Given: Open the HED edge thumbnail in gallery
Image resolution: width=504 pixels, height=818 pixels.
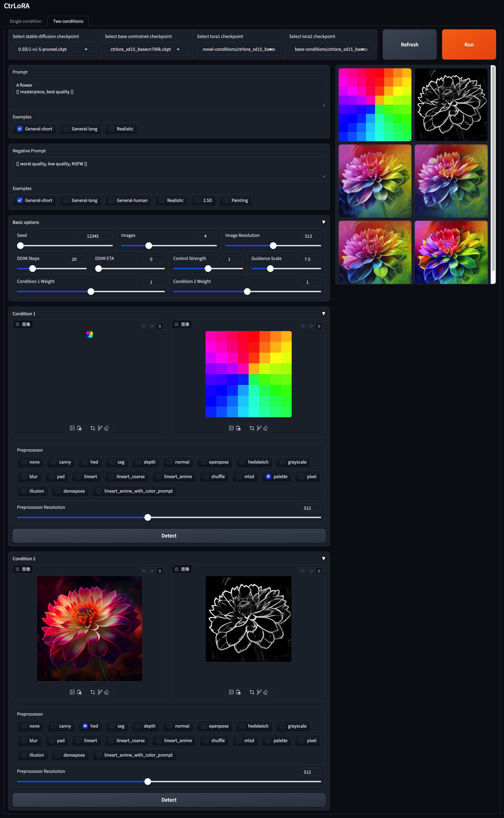Looking at the screenshot, I should 451,105.
